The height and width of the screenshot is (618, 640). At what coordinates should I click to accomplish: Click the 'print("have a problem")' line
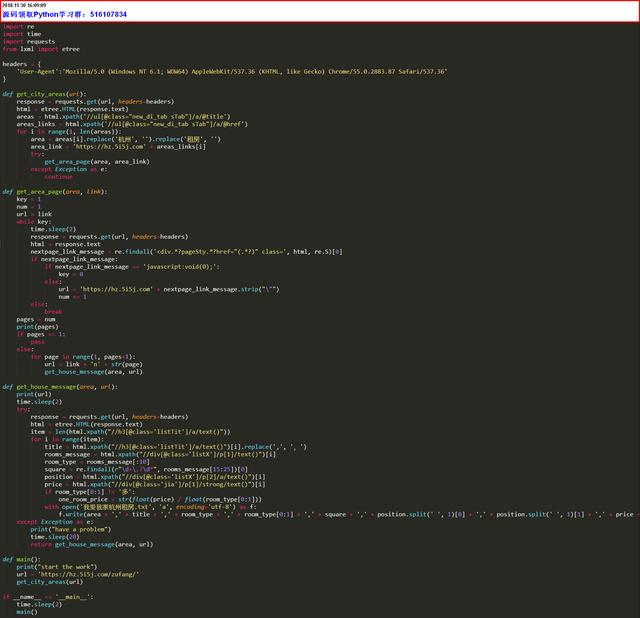click(71, 529)
